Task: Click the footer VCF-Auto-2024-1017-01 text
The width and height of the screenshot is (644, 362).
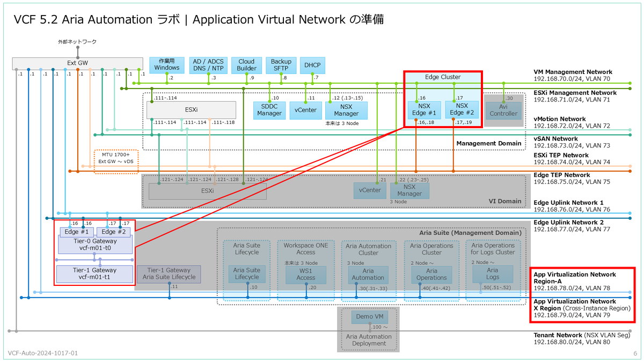Action: 43,354
